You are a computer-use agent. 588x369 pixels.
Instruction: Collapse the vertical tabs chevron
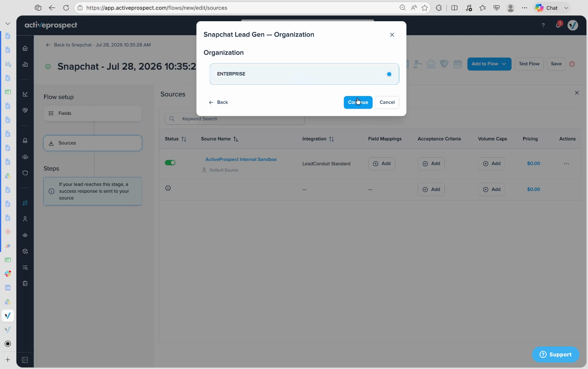(8, 24)
